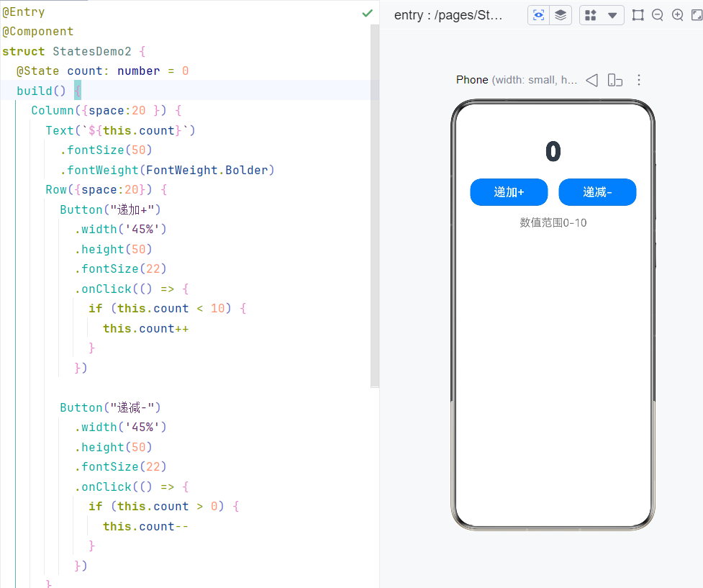703x588 pixels.
Task: Zoom in the previewer
Action: click(677, 15)
